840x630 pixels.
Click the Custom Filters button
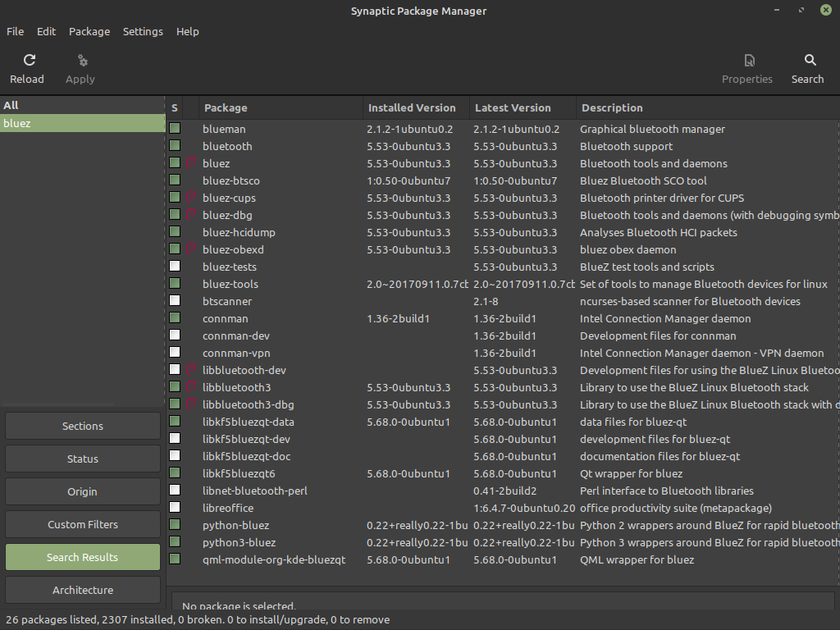(x=83, y=524)
